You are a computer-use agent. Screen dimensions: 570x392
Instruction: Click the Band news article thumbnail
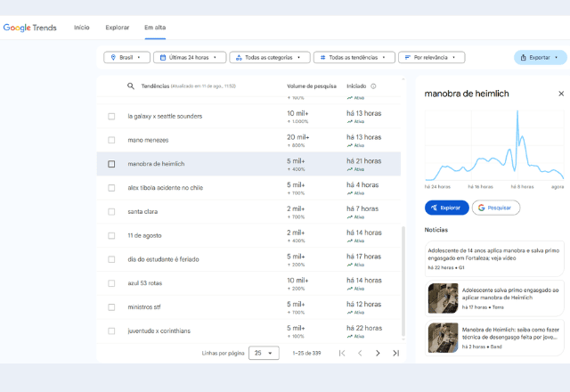pyautogui.click(x=444, y=338)
